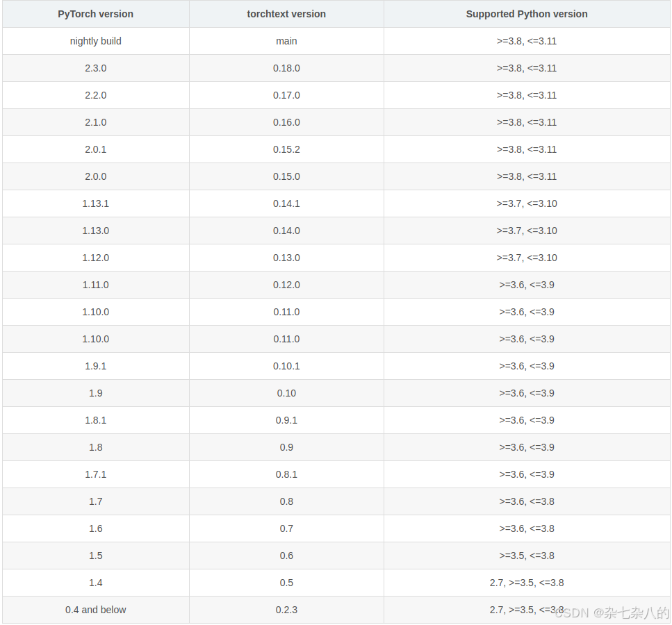Select the PyTorch cell reading exactly "1.7"
This screenshot has width=672, height=625.
[x=96, y=501]
